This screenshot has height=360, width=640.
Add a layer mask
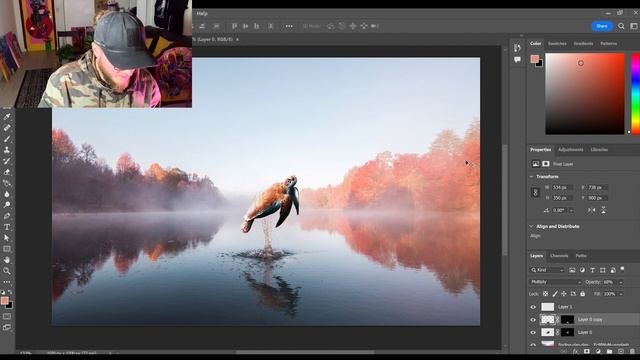coord(587,351)
